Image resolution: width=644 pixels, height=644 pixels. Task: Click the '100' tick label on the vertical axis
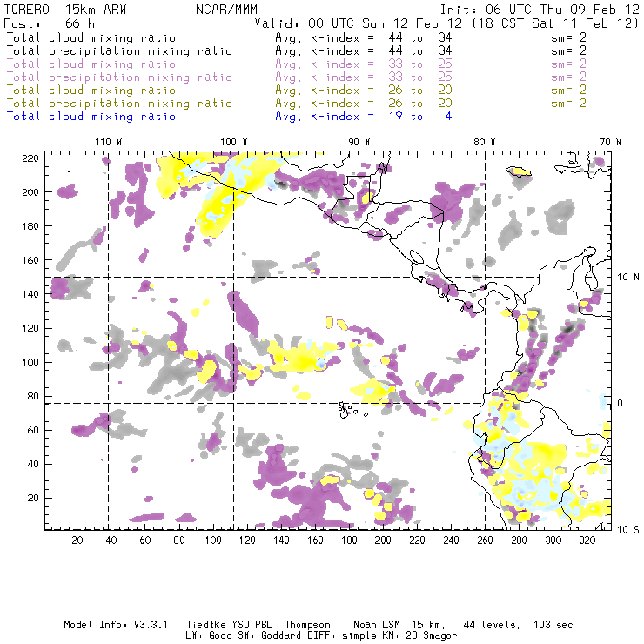coord(30,362)
